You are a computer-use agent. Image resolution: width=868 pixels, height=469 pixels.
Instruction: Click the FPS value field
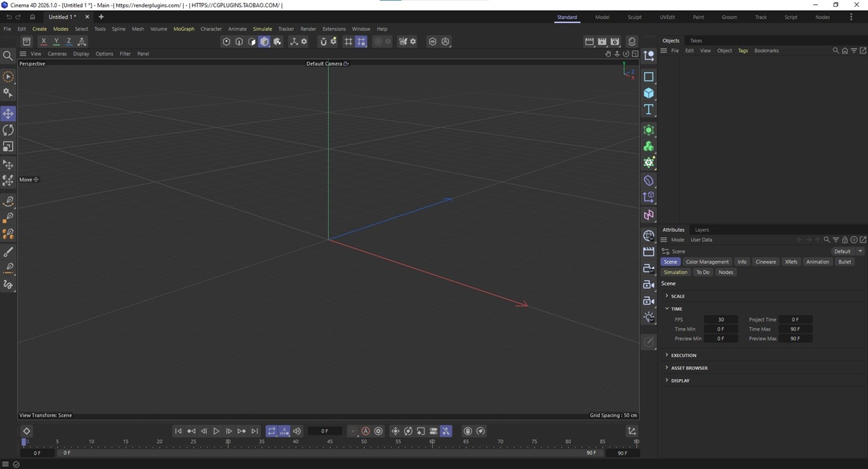(x=720, y=319)
